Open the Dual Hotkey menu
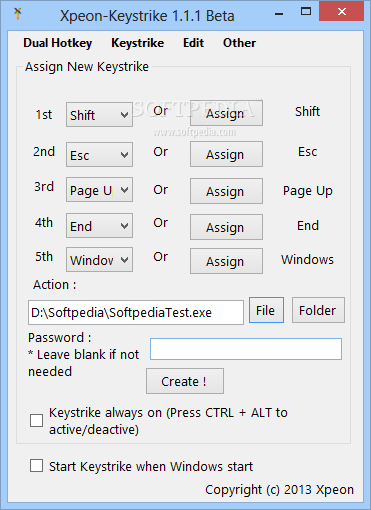 pos(58,43)
